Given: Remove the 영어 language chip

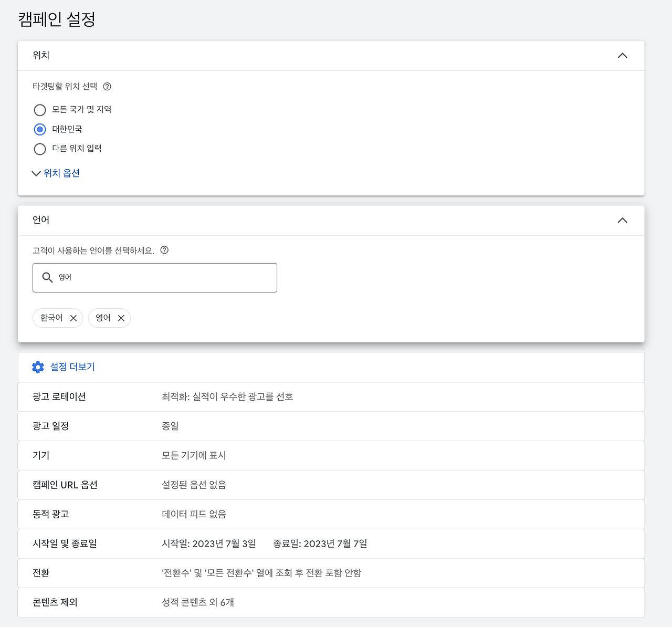Looking at the screenshot, I should pos(121,318).
